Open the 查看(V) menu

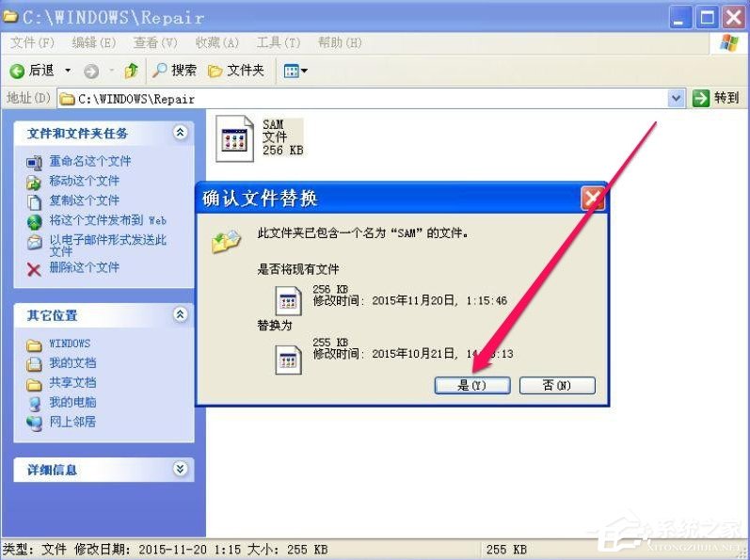pyautogui.click(x=155, y=43)
